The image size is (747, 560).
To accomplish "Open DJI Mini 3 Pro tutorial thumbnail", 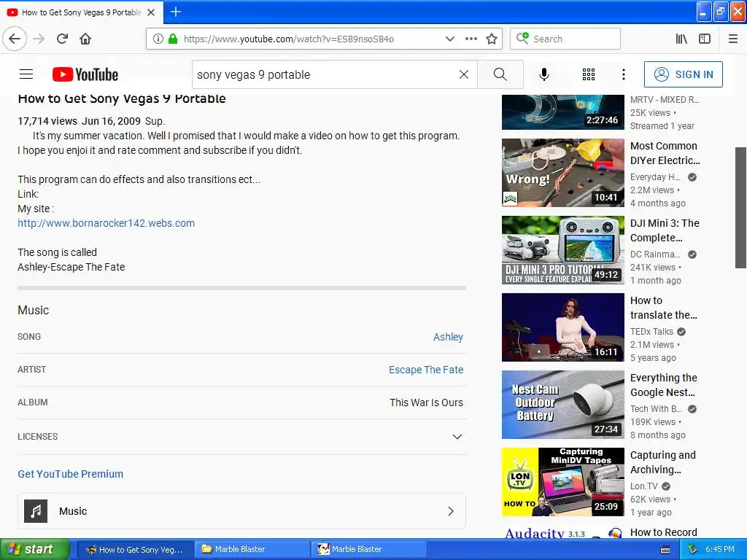I will (562, 250).
